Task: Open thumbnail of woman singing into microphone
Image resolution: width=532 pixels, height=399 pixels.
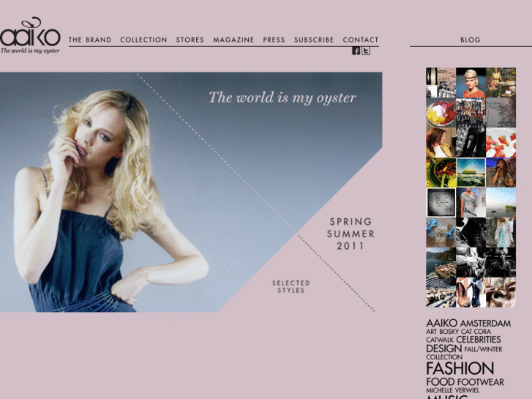Action: pyautogui.click(x=501, y=173)
